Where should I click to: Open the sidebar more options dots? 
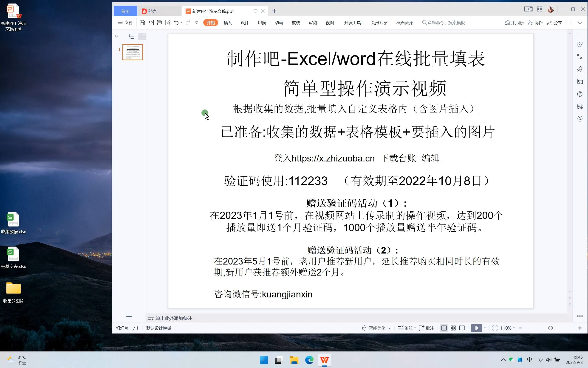click(x=580, y=316)
